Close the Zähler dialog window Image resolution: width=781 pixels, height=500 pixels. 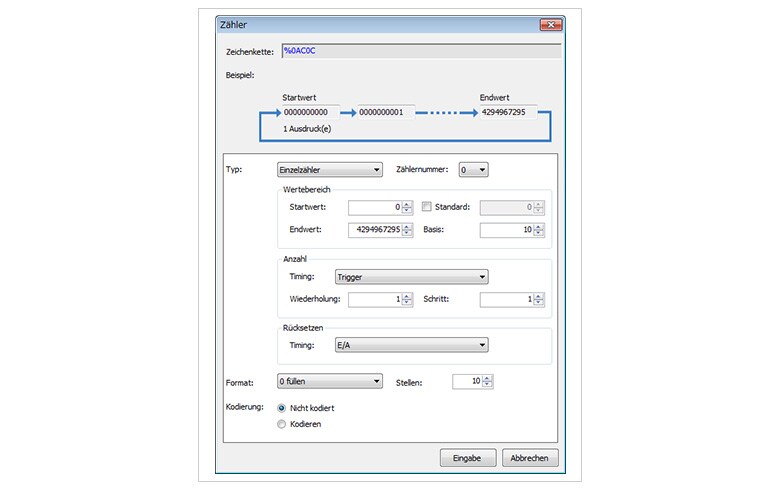click(x=547, y=23)
